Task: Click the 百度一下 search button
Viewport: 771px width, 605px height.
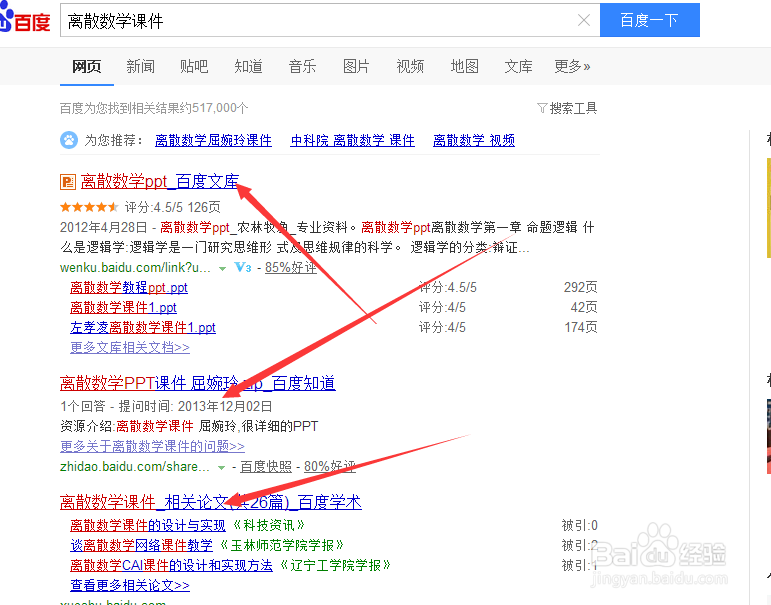Action: point(650,20)
